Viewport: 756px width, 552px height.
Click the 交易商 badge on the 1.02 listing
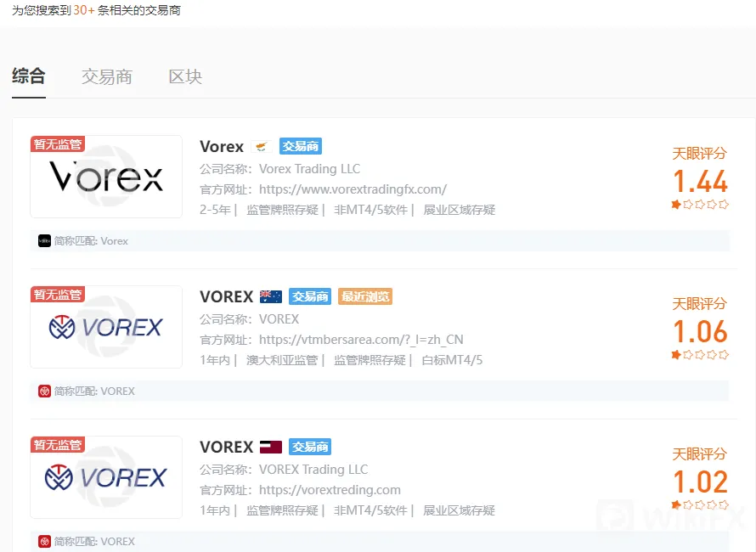[310, 447]
